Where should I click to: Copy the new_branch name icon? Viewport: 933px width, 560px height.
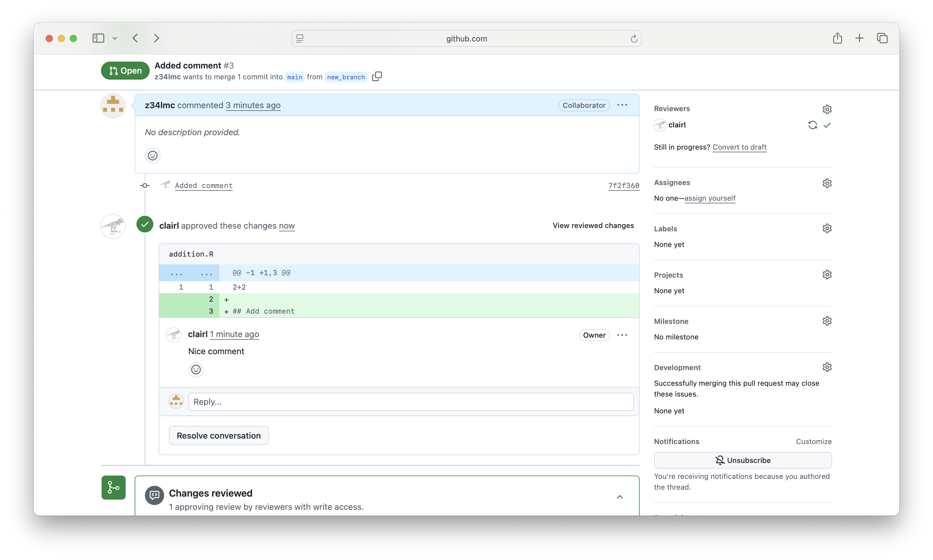377,77
